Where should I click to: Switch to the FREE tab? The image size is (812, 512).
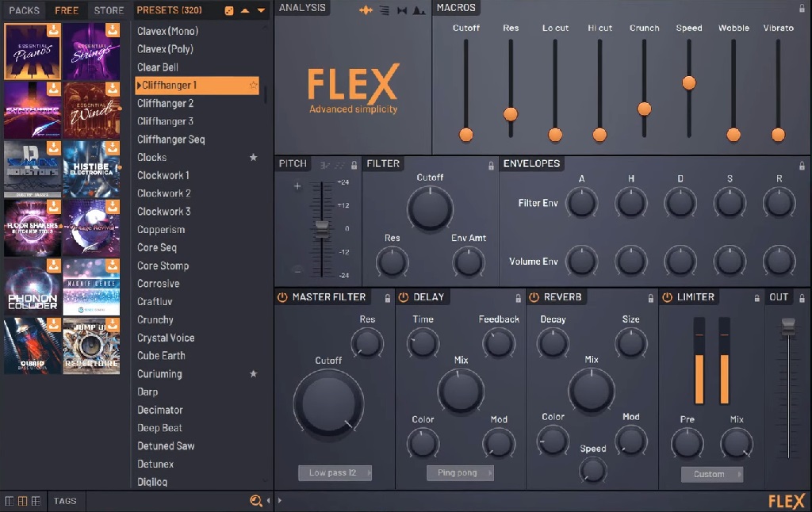[x=66, y=10]
